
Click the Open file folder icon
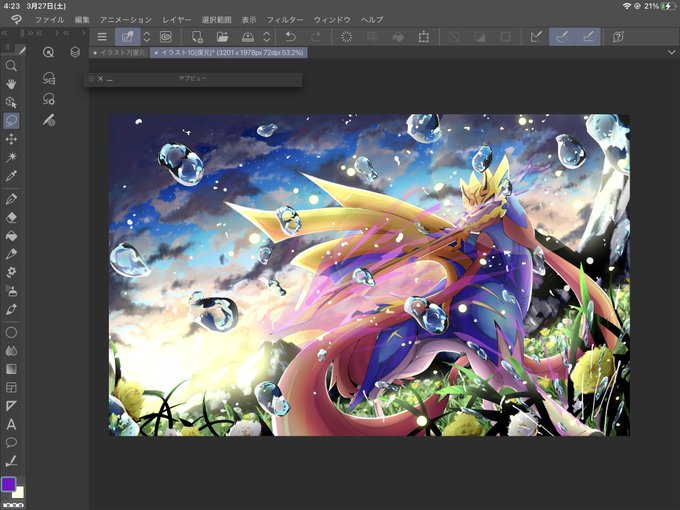[x=222, y=37]
